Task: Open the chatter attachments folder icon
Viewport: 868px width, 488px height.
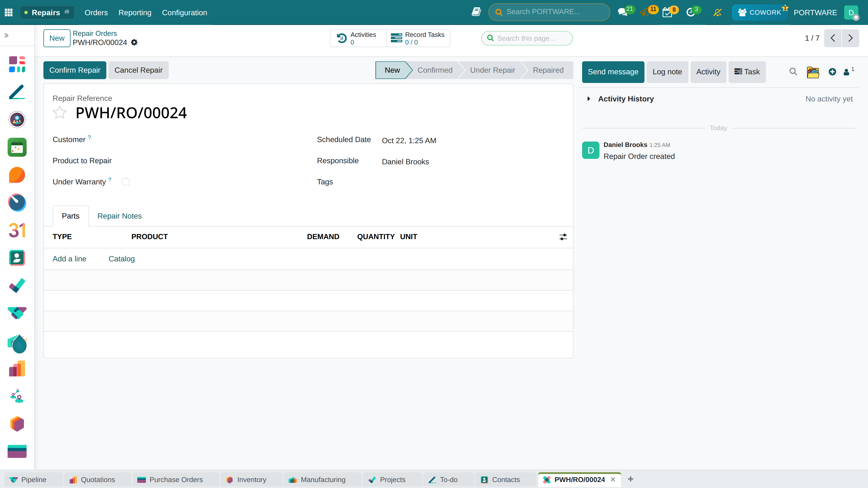Action: [x=813, y=72]
